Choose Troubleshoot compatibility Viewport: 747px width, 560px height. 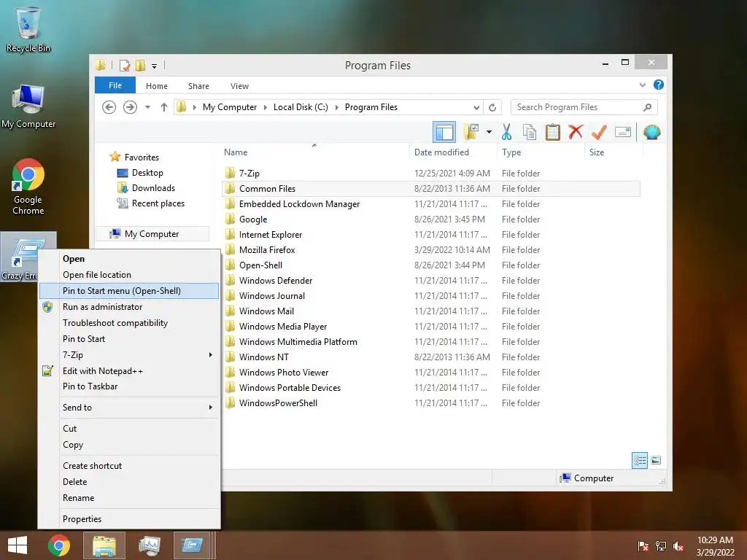129,323
